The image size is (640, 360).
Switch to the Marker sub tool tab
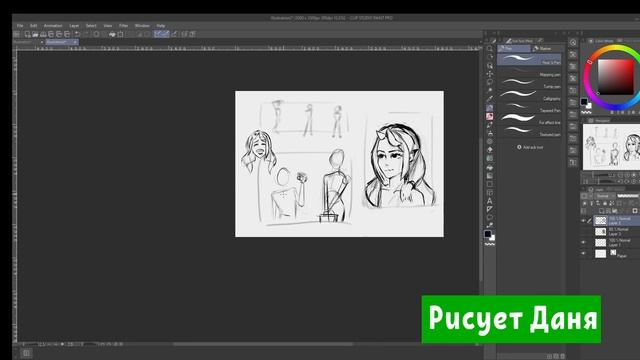(546, 49)
